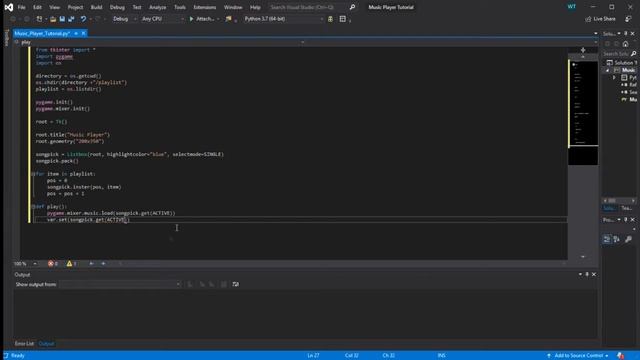Click the interactive window icon in toolbar
640x360 pixels.
343,19
